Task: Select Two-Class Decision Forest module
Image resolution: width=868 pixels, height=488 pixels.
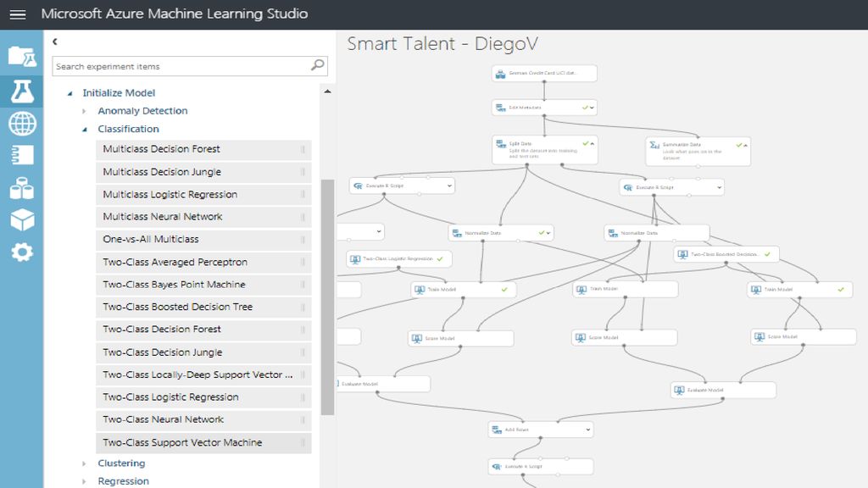Action: [x=203, y=330]
